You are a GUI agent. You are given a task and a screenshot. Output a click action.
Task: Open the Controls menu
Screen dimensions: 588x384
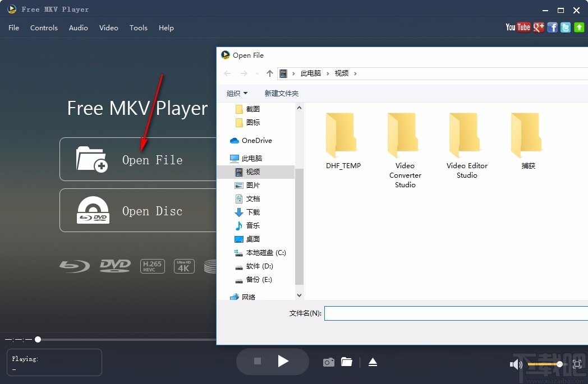point(44,27)
